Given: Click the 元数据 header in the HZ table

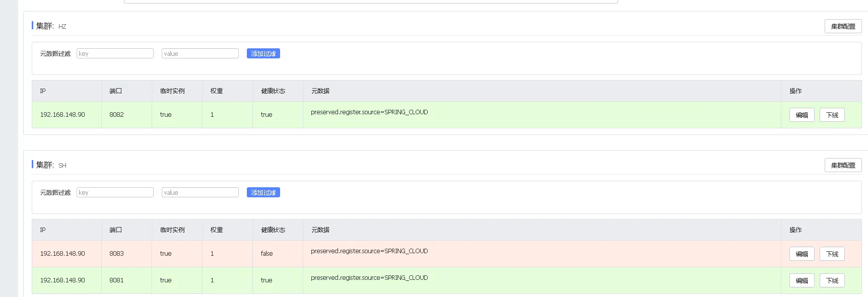Looking at the screenshot, I should pos(320,91).
